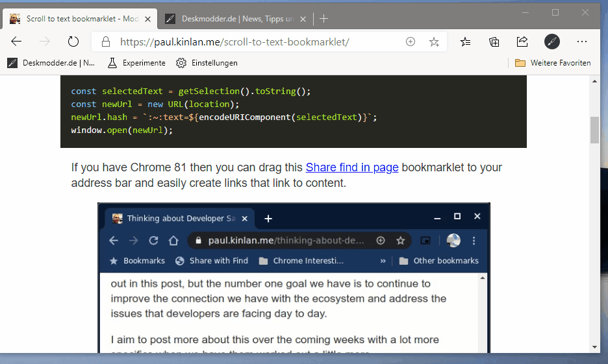Open a new tab
Image resolution: width=608 pixels, height=364 pixels.
323,19
